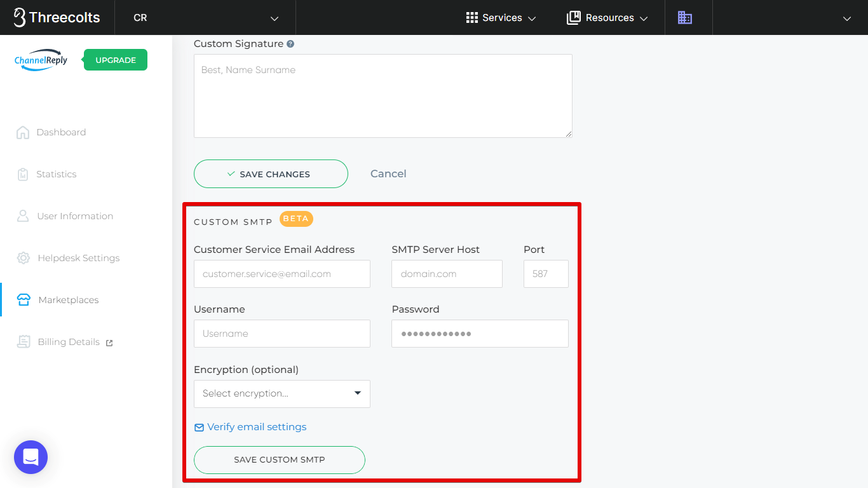Expand the Resources menu chevron
868x488 pixels.
644,18
